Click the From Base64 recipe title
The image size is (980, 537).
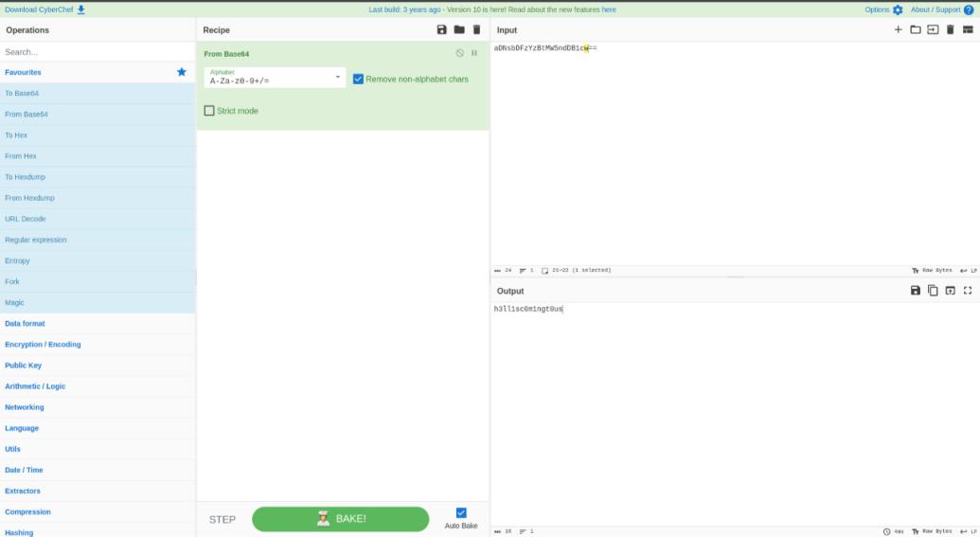[226, 54]
